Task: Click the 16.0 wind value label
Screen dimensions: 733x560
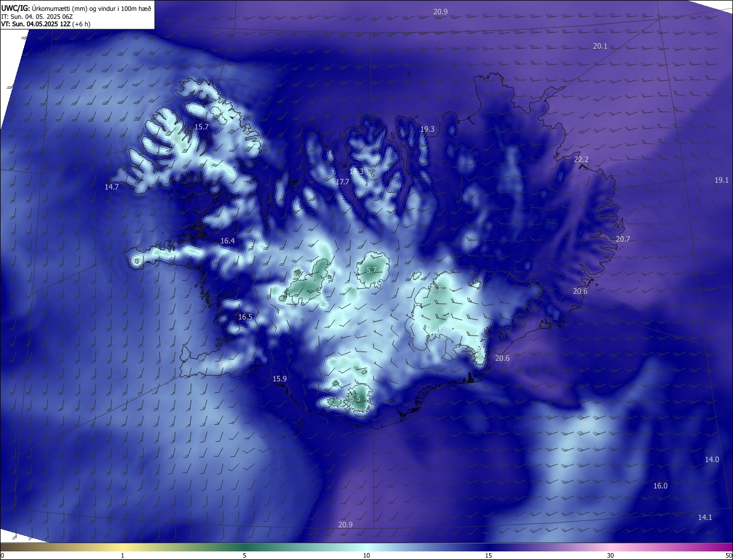Action: (x=660, y=486)
